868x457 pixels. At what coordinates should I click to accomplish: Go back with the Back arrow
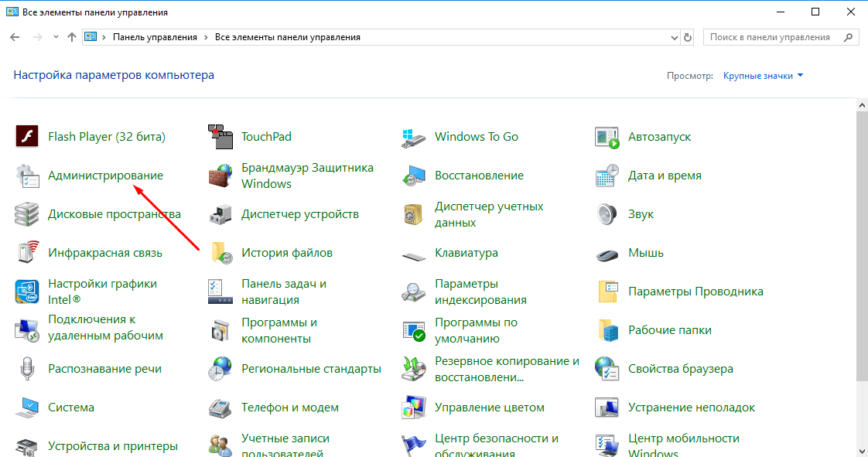[x=15, y=37]
